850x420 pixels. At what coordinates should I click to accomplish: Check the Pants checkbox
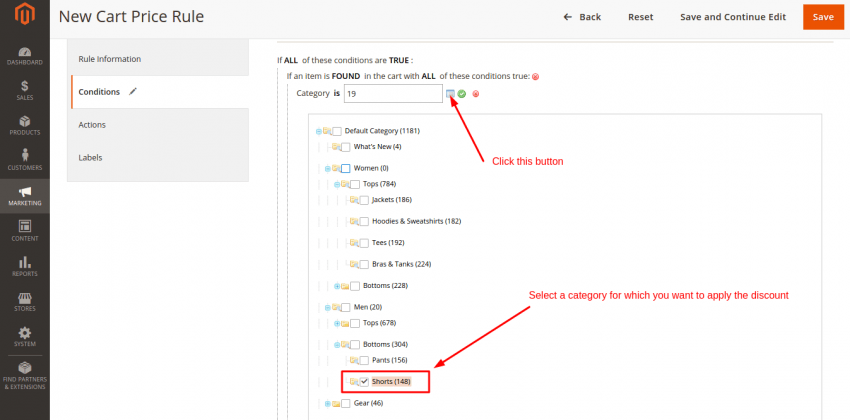click(364, 360)
